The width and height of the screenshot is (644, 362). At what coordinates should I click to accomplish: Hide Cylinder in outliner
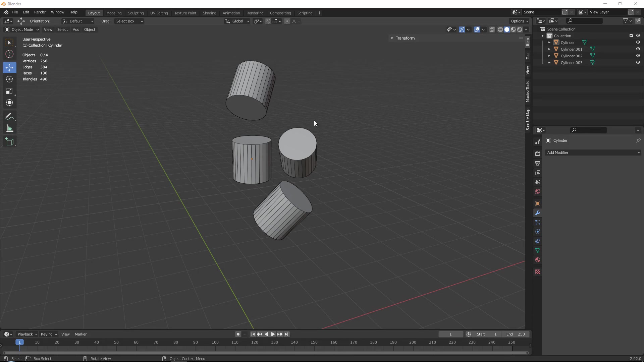[x=638, y=42]
